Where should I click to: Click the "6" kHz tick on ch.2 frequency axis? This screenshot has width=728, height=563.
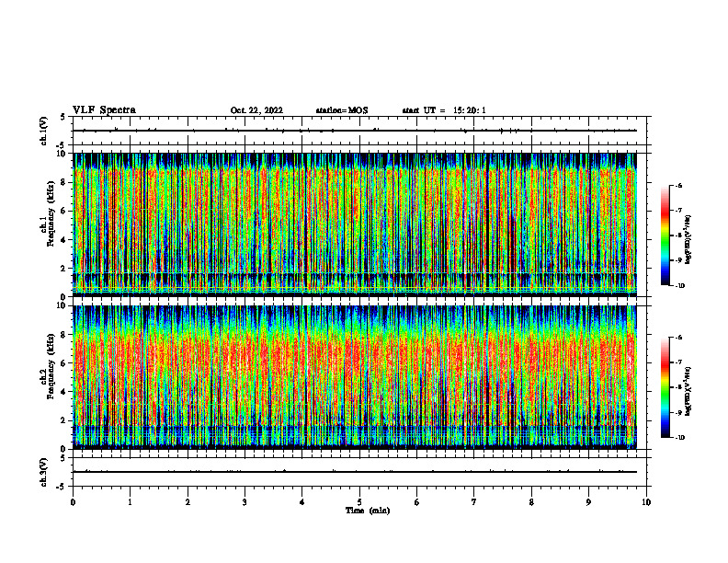pyautogui.click(x=63, y=363)
